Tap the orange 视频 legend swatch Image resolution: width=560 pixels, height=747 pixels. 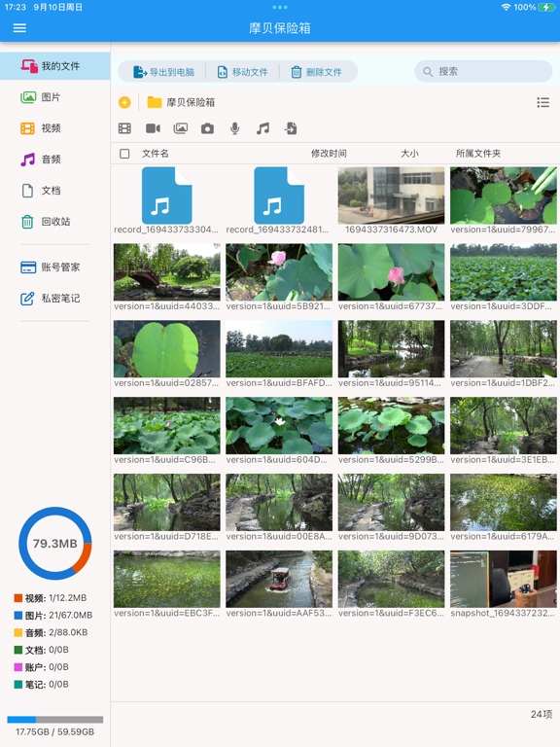click(18, 598)
